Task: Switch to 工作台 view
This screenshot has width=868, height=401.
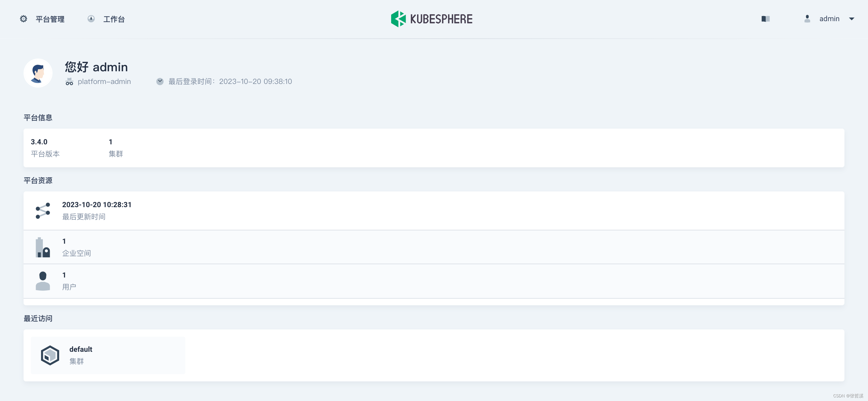Action: pyautogui.click(x=114, y=19)
